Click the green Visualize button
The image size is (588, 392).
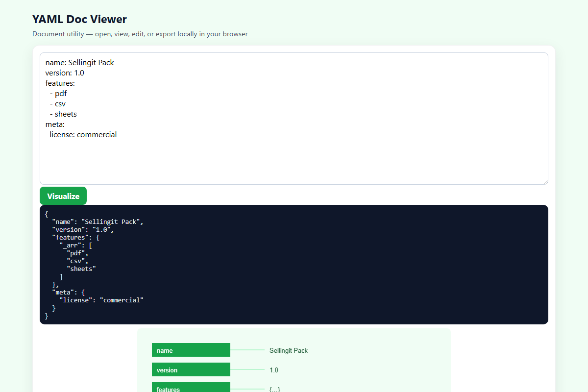pyautogui.click(x=63, y=196)
